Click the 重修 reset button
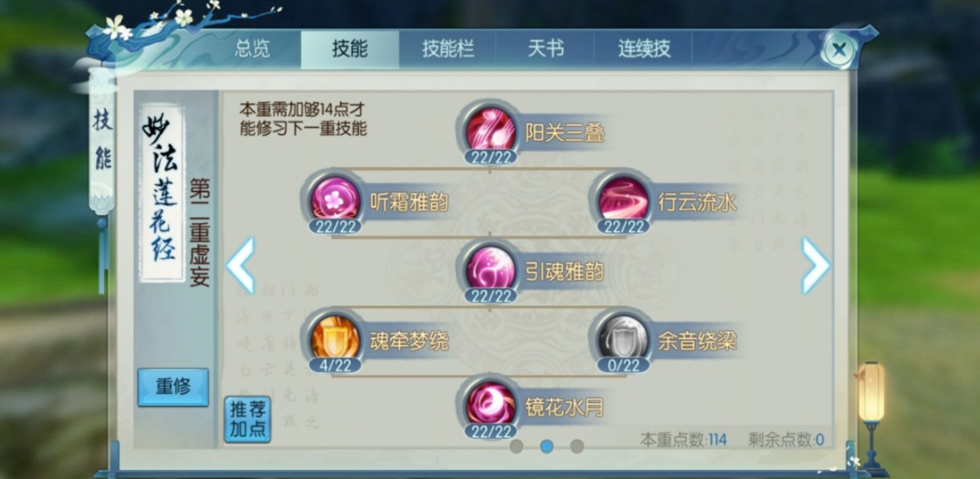The height and width of the screenshot is (479, 980). 174,387
